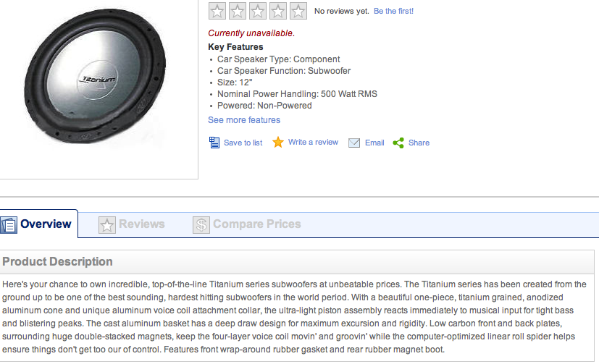The height and width of the screenshot is (364, 599).
Task: Click the Share text link
Action: pos(419,143)
